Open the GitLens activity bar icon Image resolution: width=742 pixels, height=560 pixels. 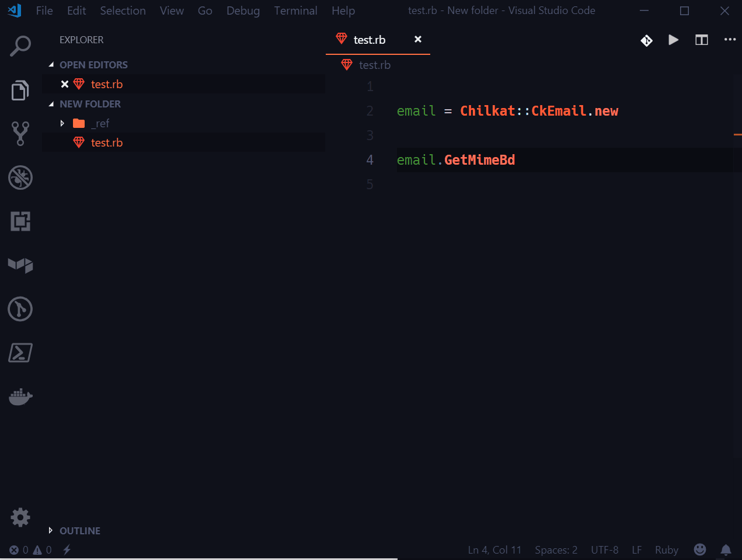coord(20,265)
